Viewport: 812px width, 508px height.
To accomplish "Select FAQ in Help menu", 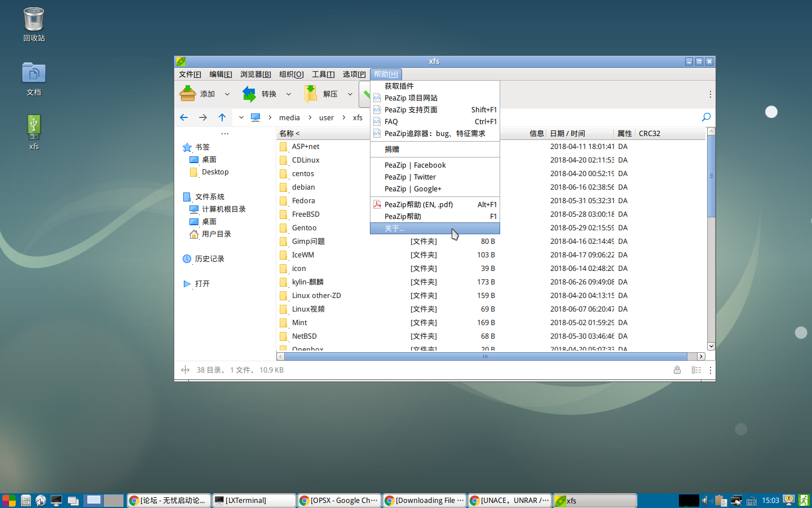I will (435, 121).
